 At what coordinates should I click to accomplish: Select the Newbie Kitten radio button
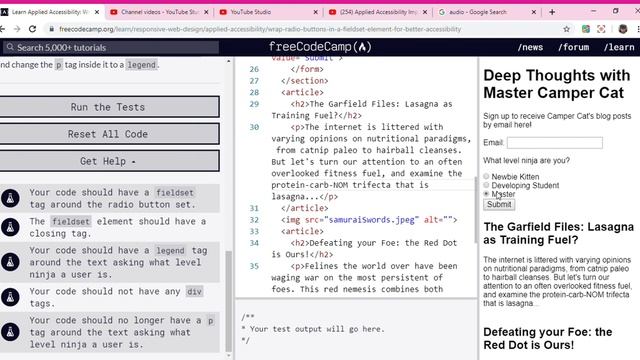pyautogui.click(x=486, y=176)
